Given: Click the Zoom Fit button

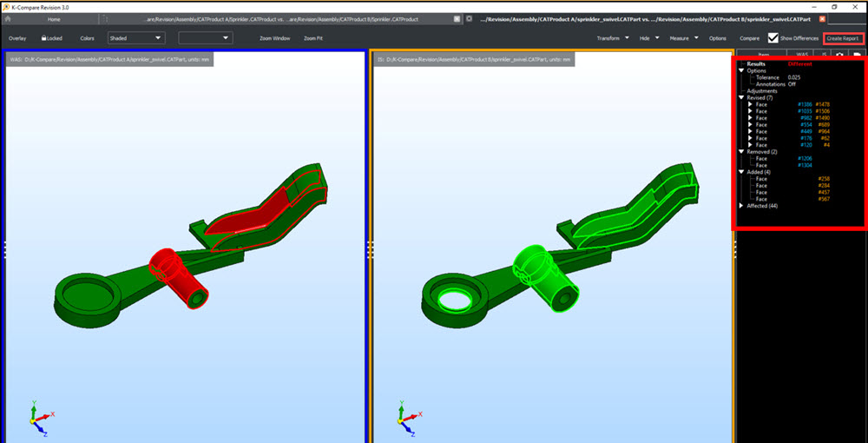Looking at the screenshot, I should (313, 38).
